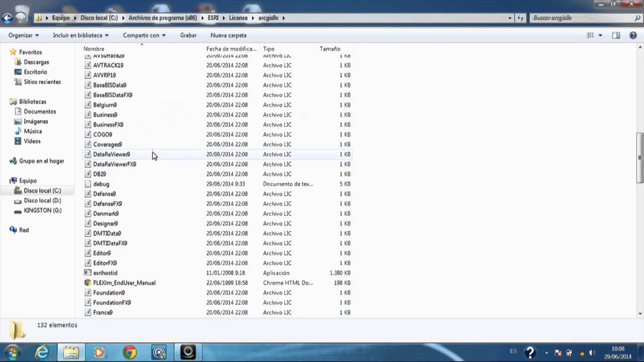The width and height of the screenshot is (644, 362).
Task: Click the KINGSTON (G:) drive icon
Action: [x=18, y=211]
